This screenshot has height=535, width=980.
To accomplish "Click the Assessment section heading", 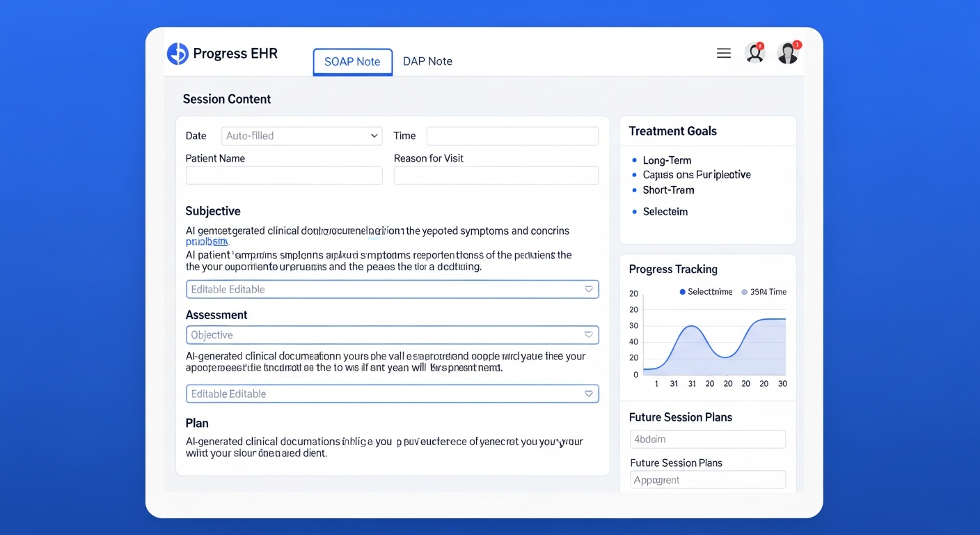I will click(216, 315).
